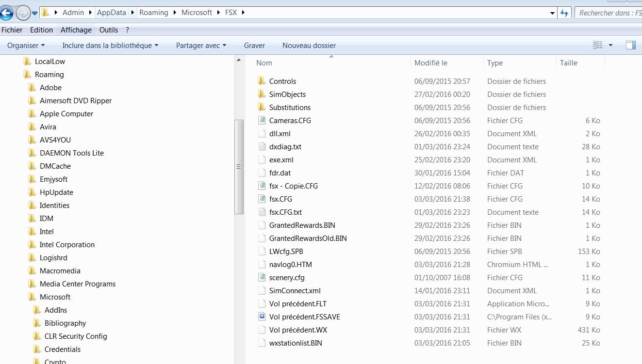
Task: Select the 'Vol précédent.FSSAVE' file icon
Action: [262, 317]
